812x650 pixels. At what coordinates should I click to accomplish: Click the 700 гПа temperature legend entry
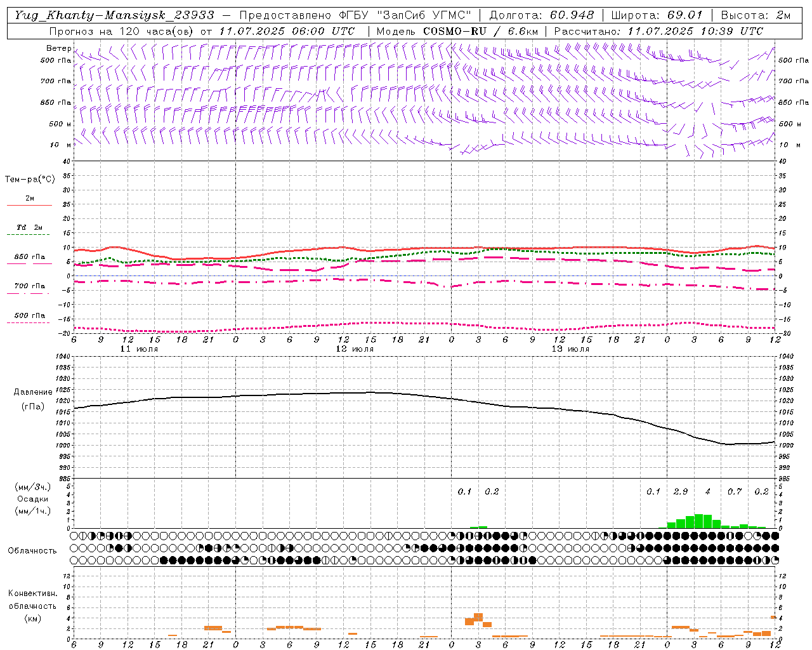tap(30, 286)
